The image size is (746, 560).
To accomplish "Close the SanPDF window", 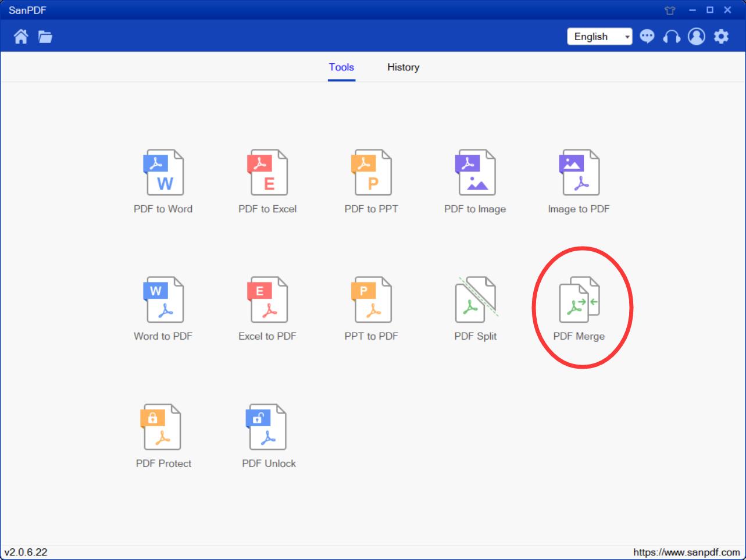I will pyautogui.click(x=727, y=10).
